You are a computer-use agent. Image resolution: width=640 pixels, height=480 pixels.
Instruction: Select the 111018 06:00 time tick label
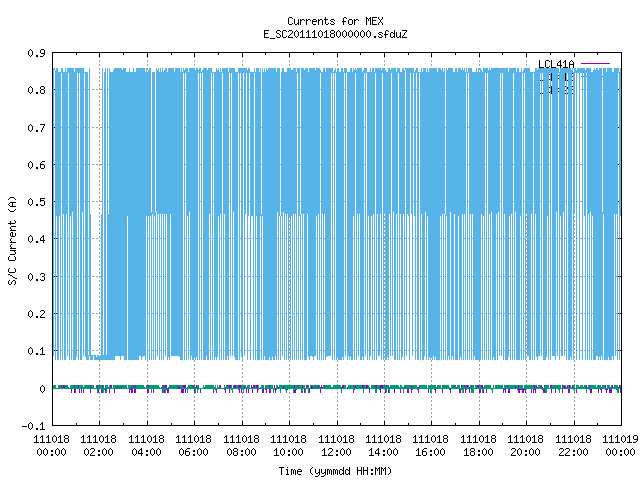coord(193,446)
